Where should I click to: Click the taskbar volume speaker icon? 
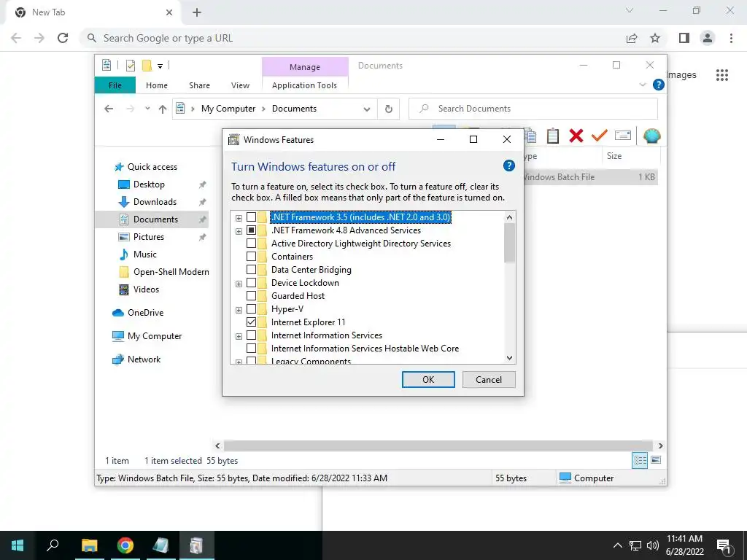click(653, 545)
